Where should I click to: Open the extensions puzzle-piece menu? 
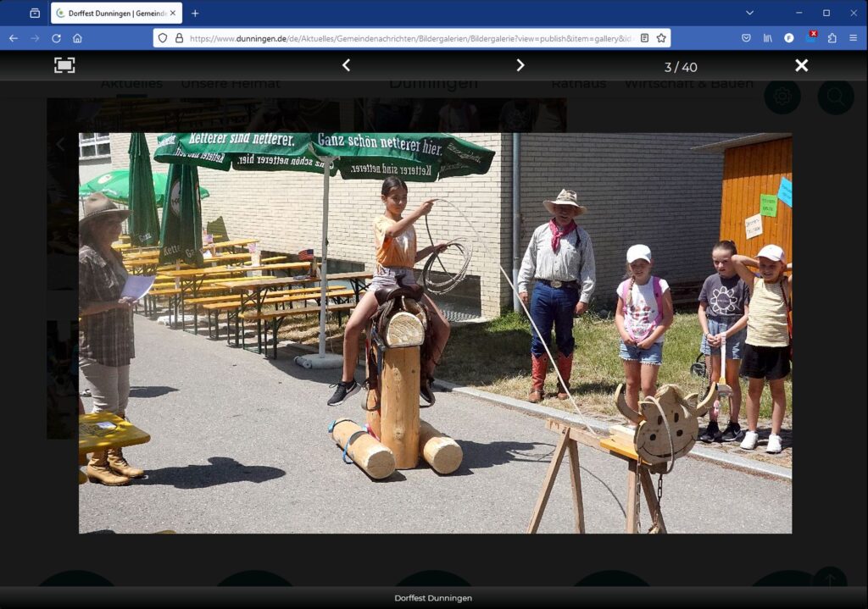832,38
